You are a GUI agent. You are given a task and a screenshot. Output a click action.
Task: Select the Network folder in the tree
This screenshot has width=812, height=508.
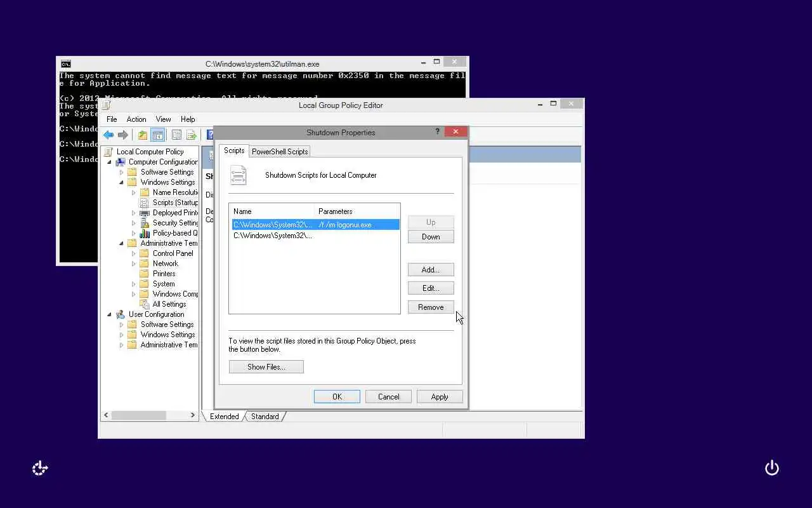click(165, 264)
